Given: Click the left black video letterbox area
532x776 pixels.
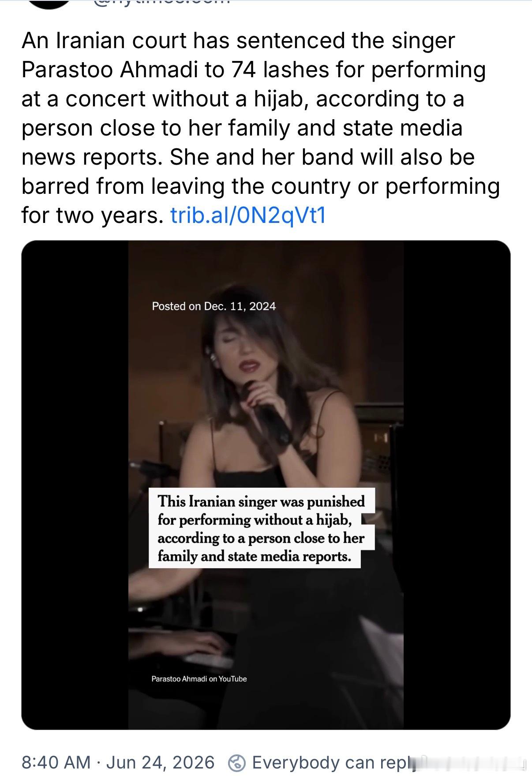Looking at the screenshot, I should click(x=75, y=485).
